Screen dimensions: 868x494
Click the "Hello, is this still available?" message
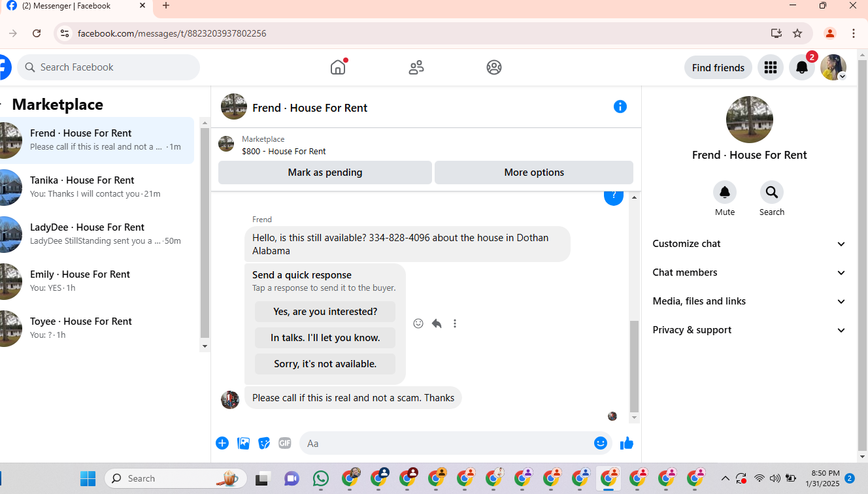pos(407,244)
